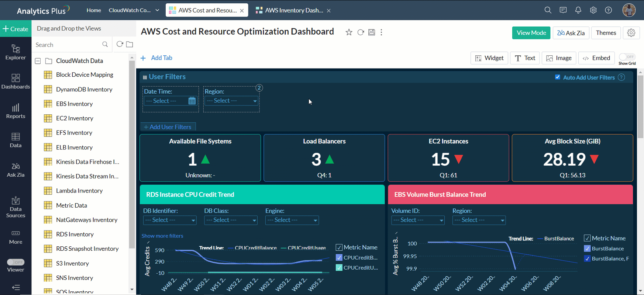Click the View Mode button
Viewport: 644px width, 295px height.
point(531,33)
